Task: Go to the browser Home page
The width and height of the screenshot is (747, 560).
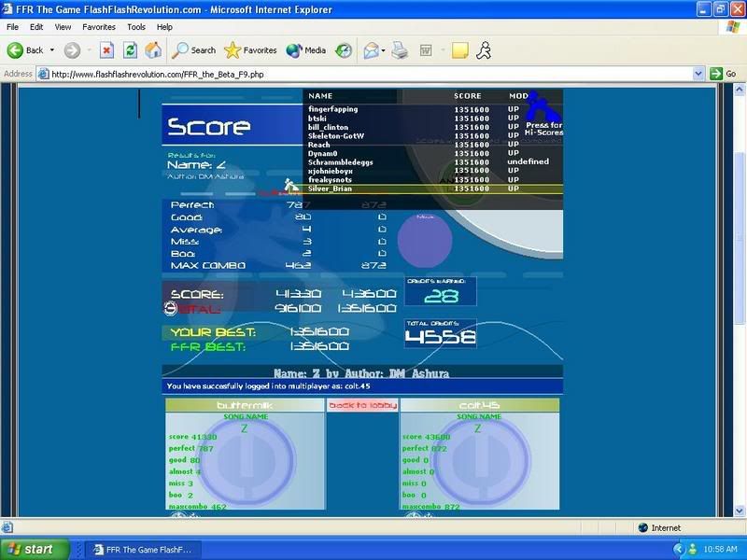Action: pos(153,50)
